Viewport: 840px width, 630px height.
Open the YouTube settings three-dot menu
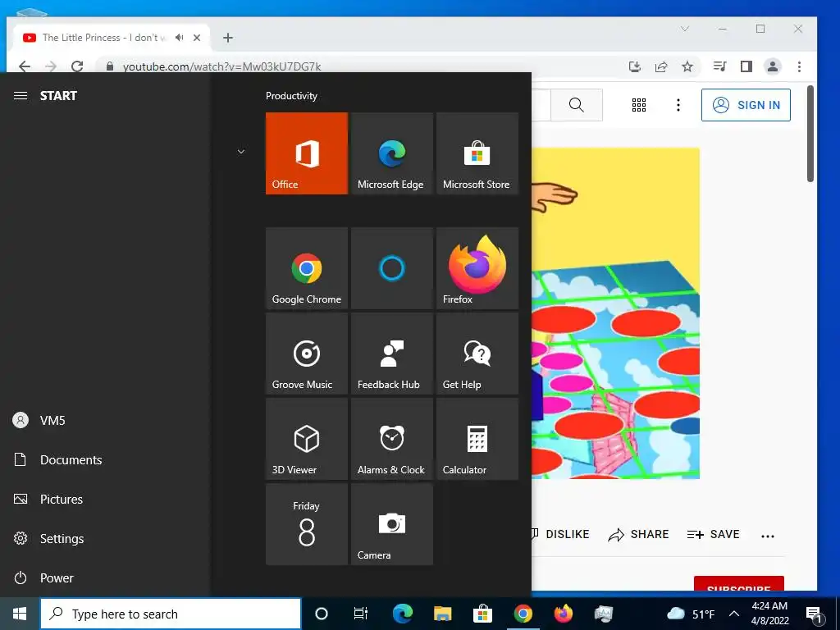[x=678, y=105]
